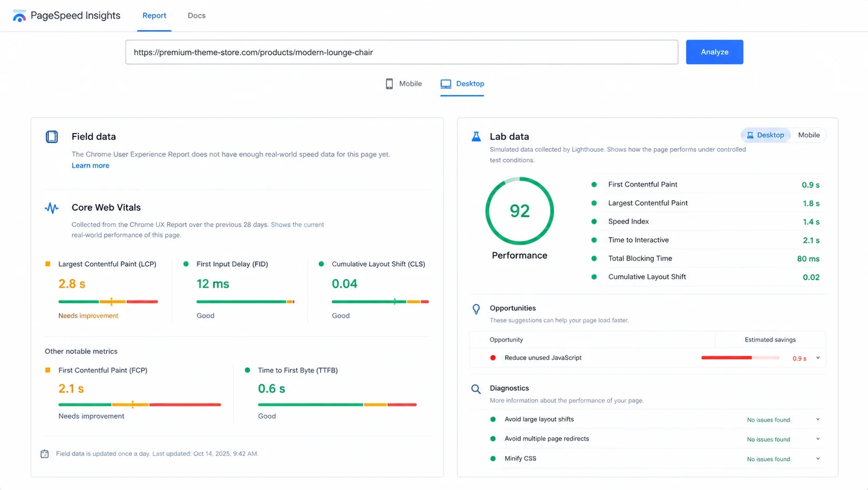
Task: Click the green dot beside Avoid large layout shifts
Action: click(493, 419)
